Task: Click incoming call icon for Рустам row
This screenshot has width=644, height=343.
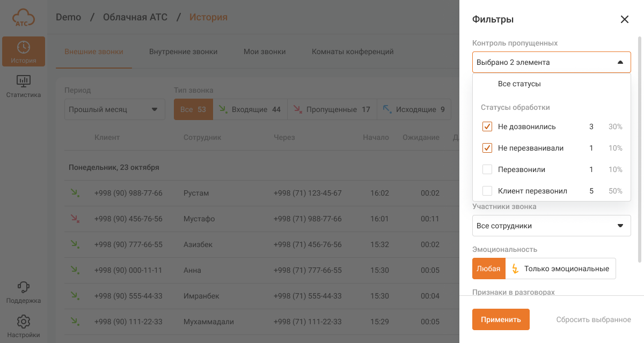Action: (74, 193)
